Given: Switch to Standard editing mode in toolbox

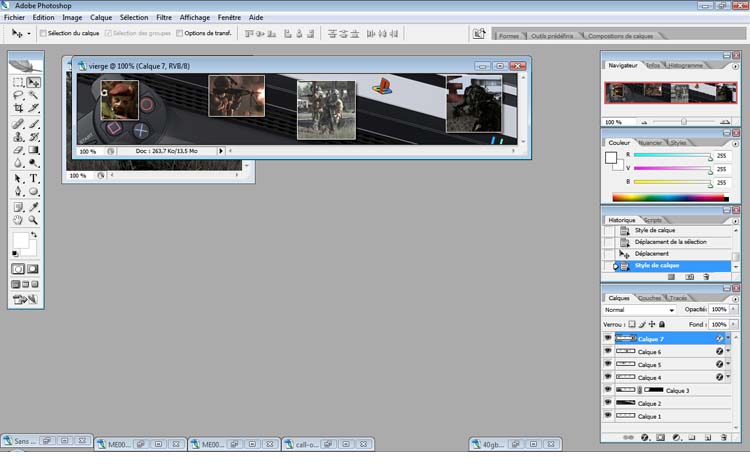Looking at the screenshot, I should [18, 269].
